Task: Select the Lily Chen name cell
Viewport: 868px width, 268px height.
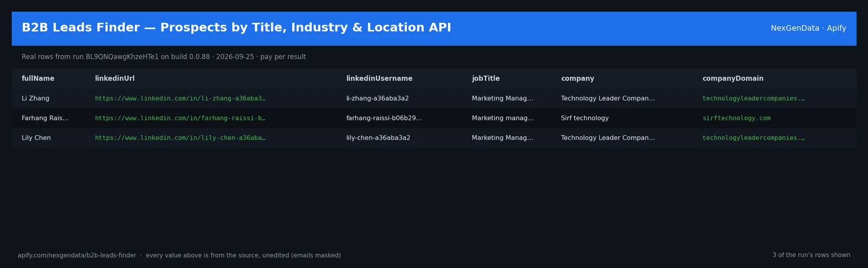Action: click(x=36, y=138)
